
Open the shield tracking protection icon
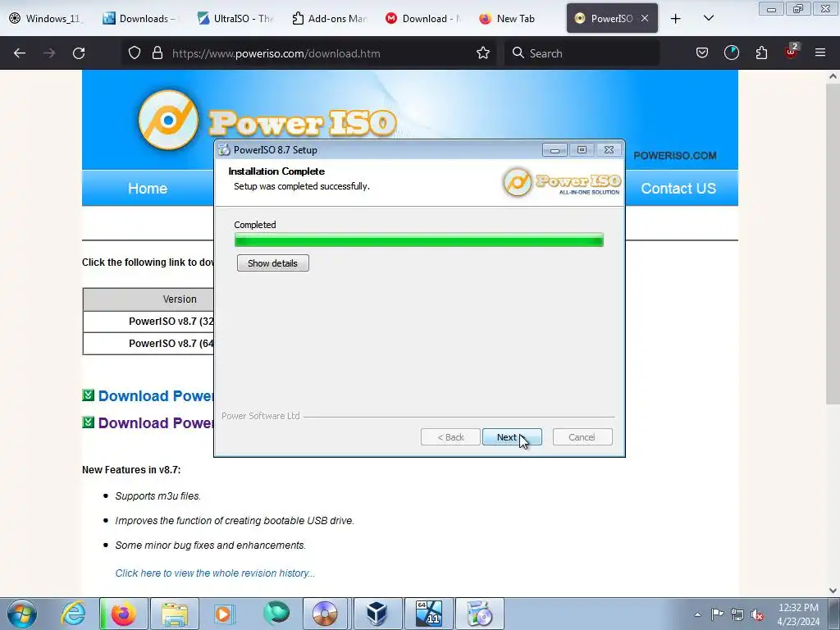(x=135, y=53)
